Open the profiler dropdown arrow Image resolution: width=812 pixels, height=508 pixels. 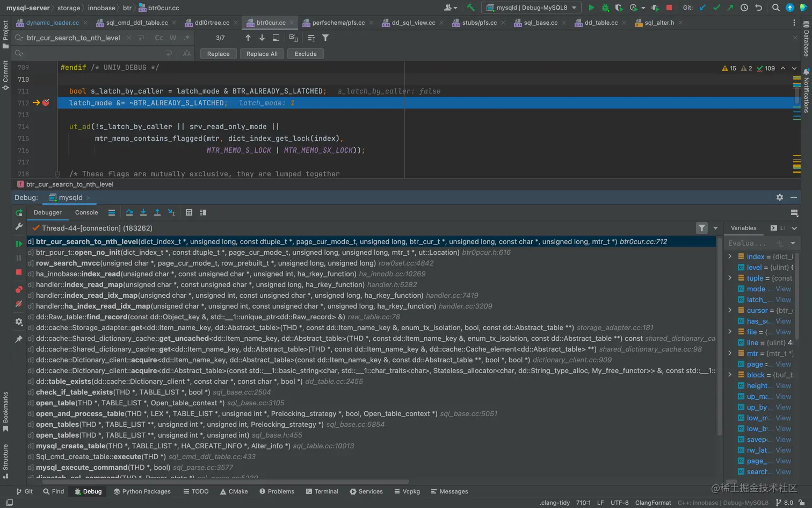tap(643, 8)
